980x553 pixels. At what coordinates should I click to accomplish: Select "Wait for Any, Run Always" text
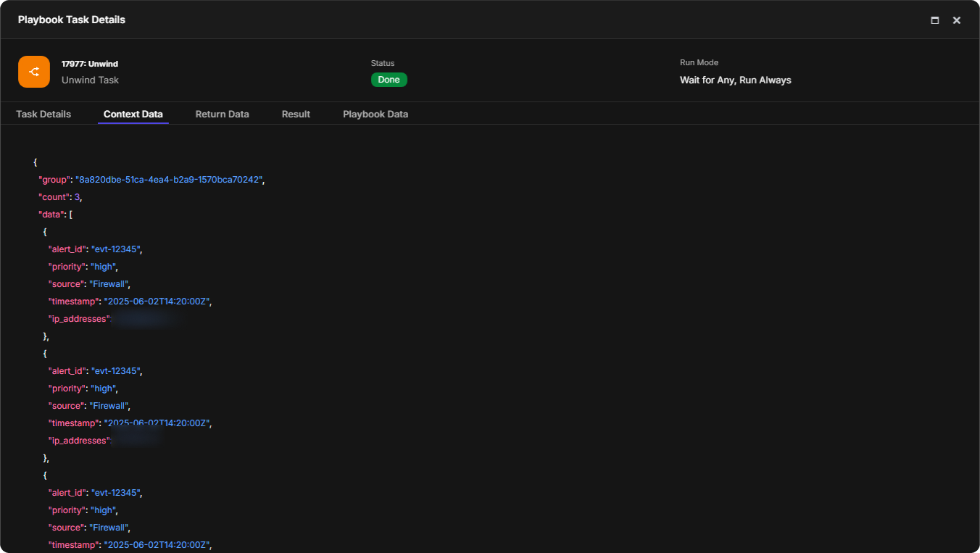tap(736, 80)
